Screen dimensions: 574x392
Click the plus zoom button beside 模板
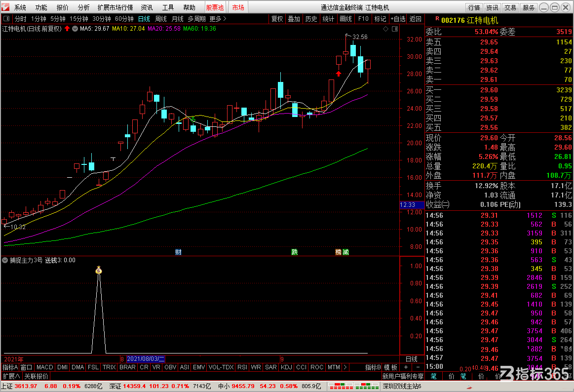(406, 367)
